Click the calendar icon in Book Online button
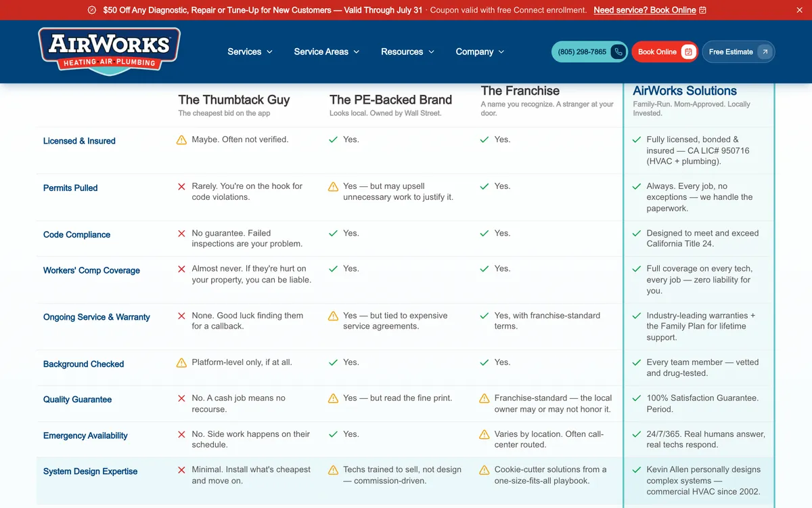 point(688,51)
